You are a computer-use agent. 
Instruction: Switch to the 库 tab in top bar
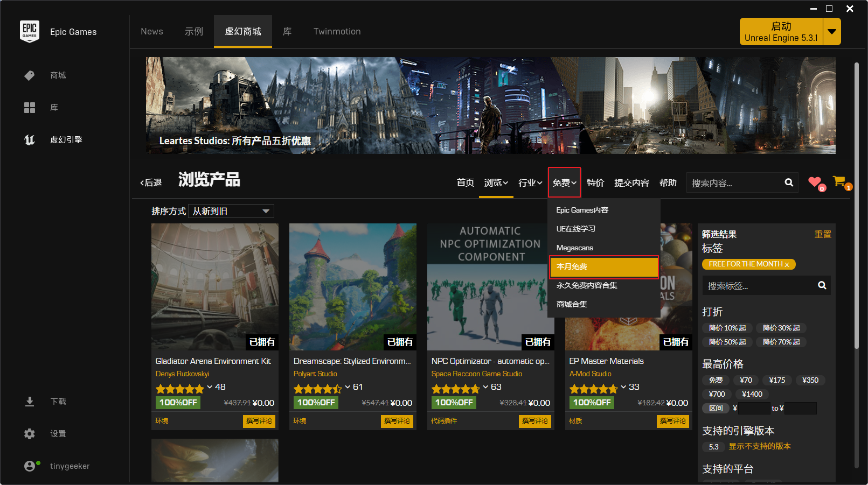[287, 32]
